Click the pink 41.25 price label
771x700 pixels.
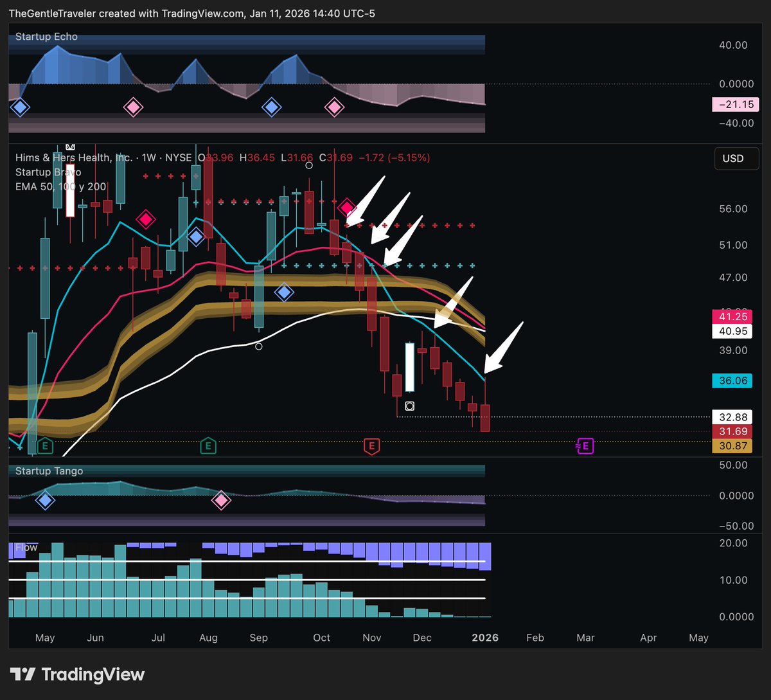coord(732,317)
